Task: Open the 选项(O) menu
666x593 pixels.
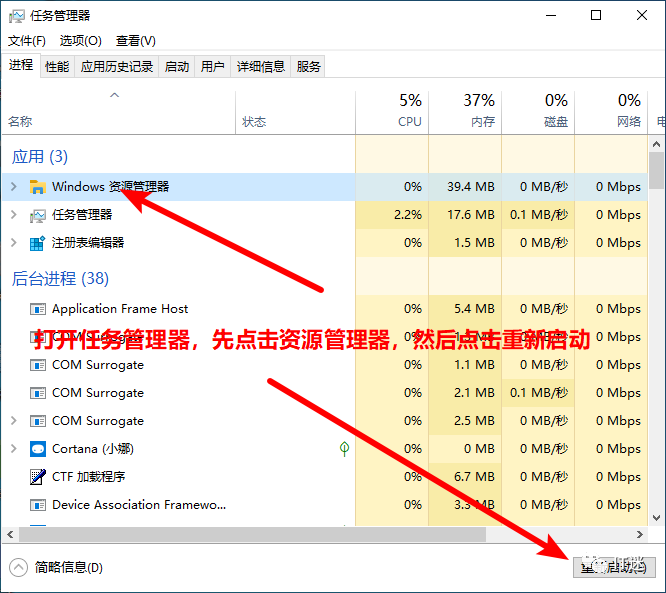Action: [81, 41]
